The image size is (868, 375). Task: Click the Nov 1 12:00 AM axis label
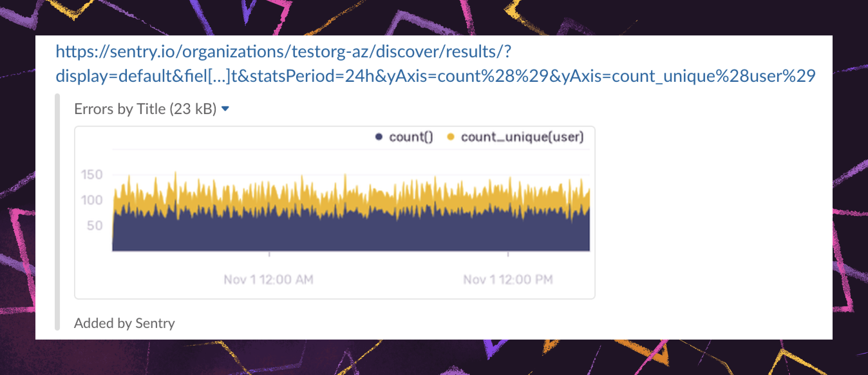tap(269, 280)
